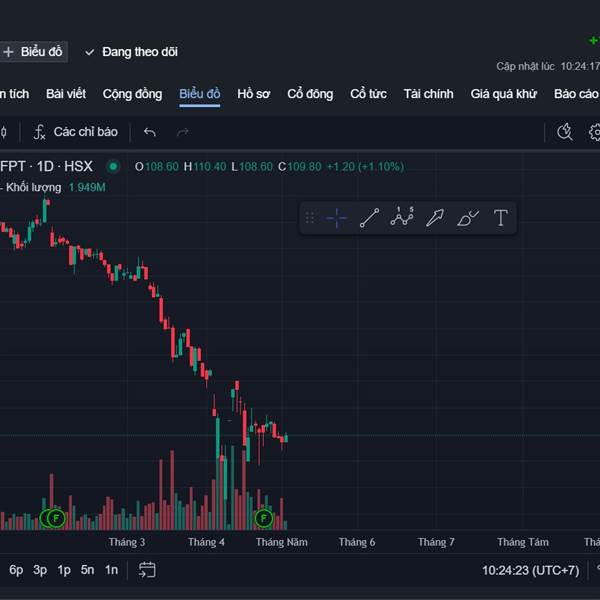600x600 pixels.
Task: Pick the brush drawing tool
Action: [x=467, y=218]
